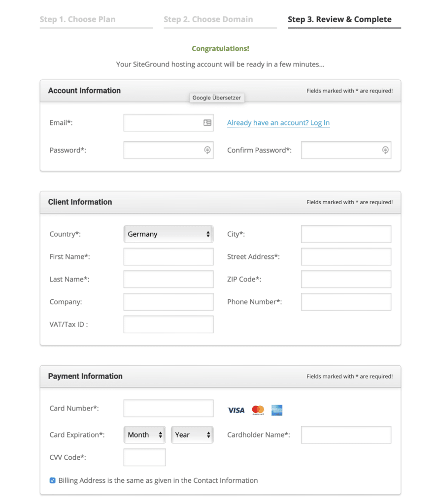This screenshot has height=504, width=440.
Task: Click the Already have an account? Log In link
Action: [278, 123]
